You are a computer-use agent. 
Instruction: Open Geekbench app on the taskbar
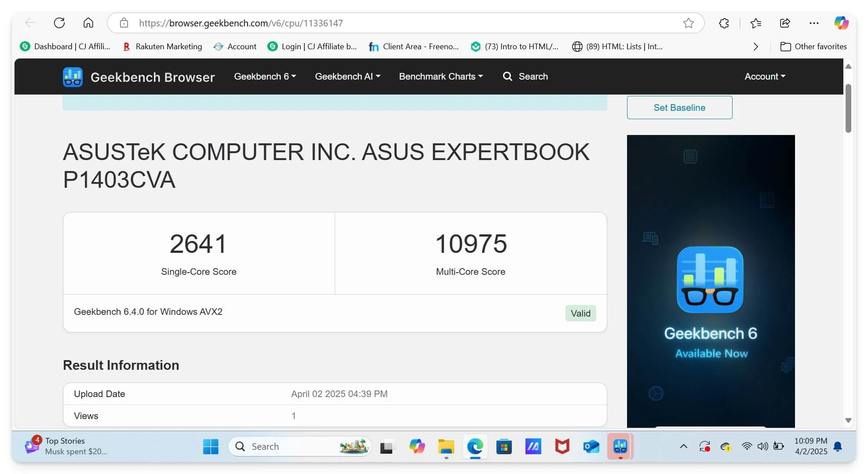click(x=620, y=447)
